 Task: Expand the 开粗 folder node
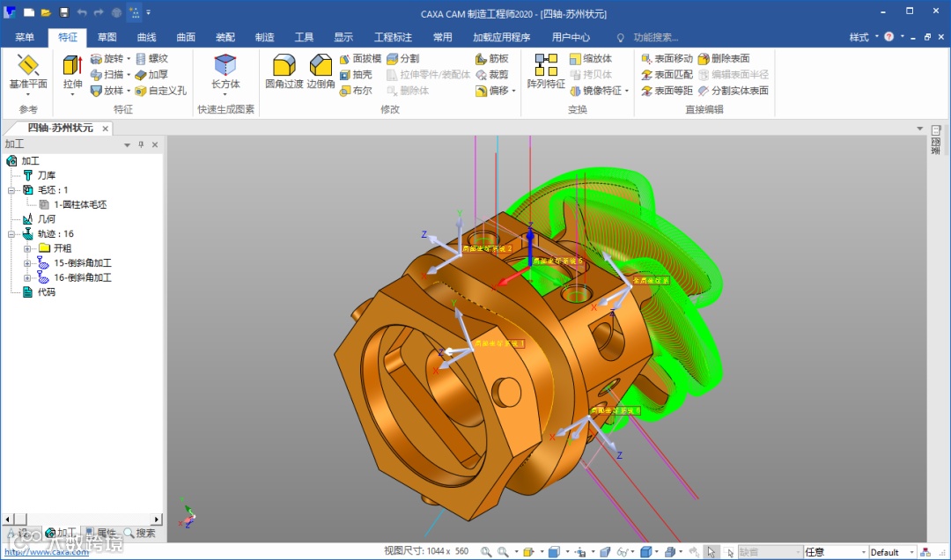tap(27, 248)
